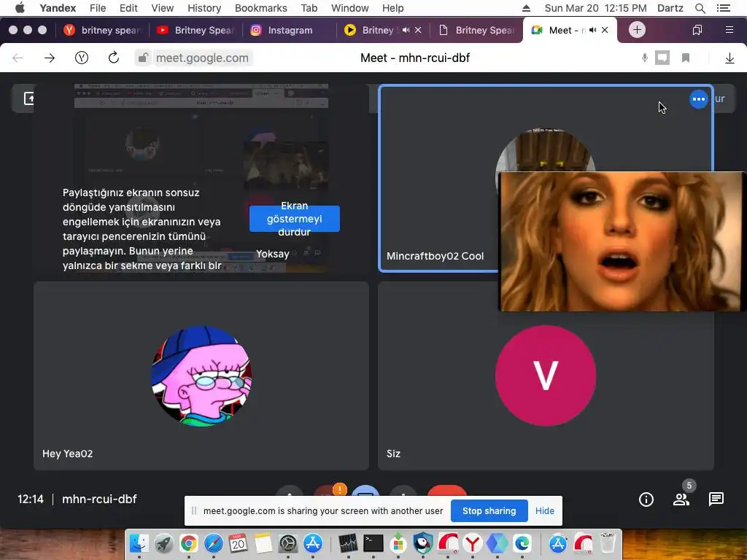Open the View menu
This screenshot has height=560, width=747.
pos(162,8)
